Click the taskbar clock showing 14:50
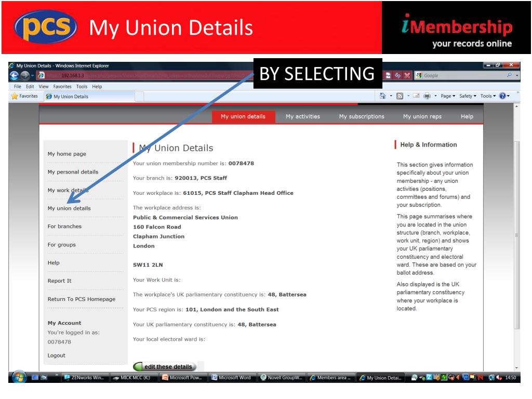The width and height of the screenshot is (532, 399). [510, 378]
